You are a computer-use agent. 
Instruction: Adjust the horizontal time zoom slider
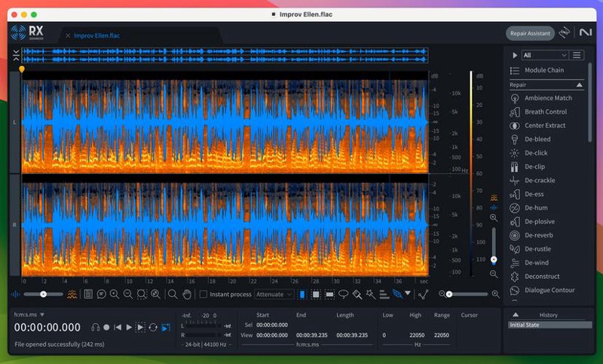468,295
